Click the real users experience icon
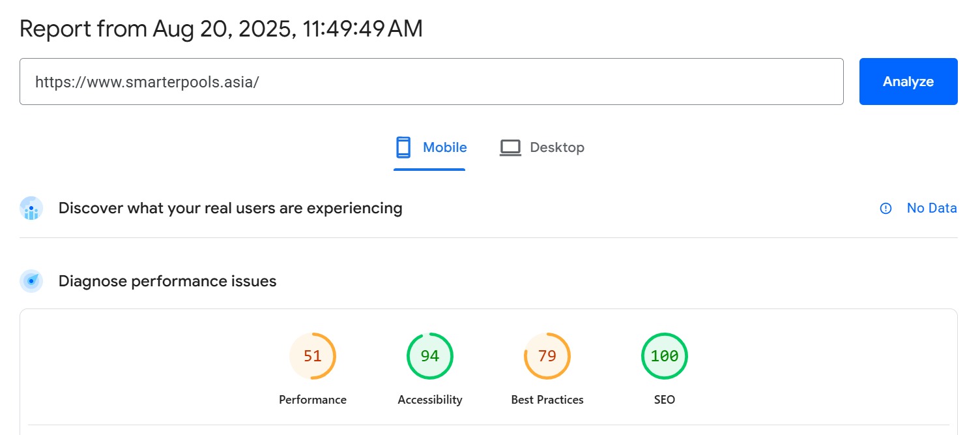The width and height of the screenshot is (980, 435). coord(31,209)
